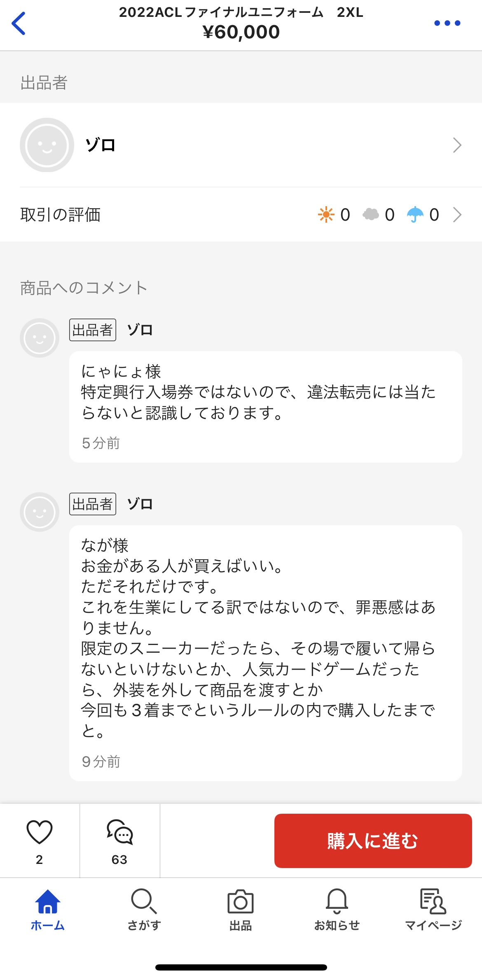View the cloud neutral-rating count
Screen dimensions: 482x980
[379, 215]
